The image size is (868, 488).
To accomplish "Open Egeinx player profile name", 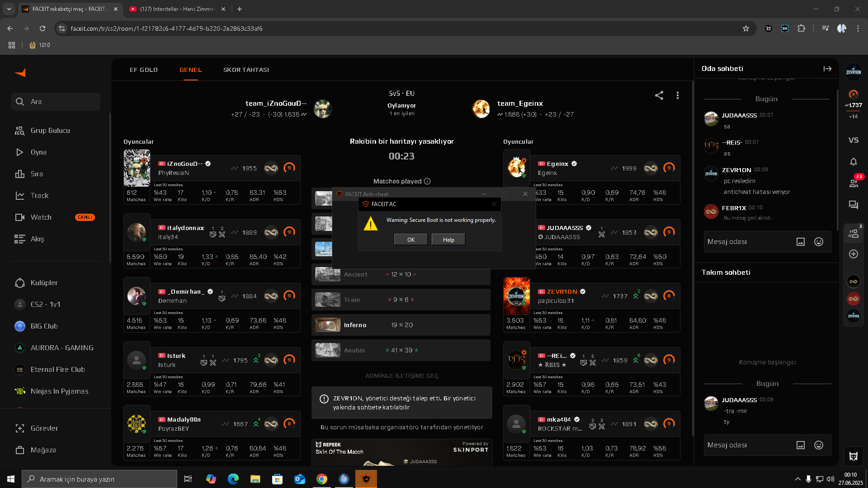I will click(557, 164).
